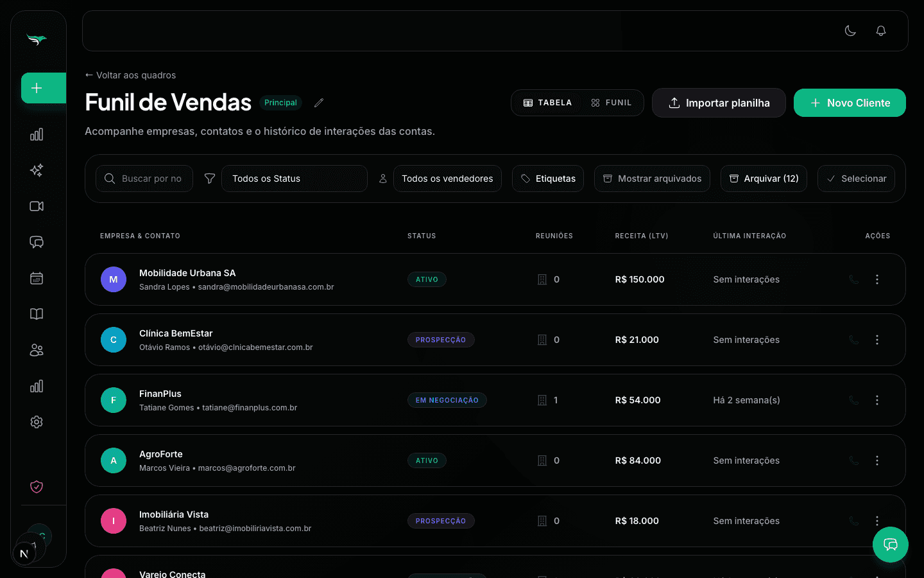Open the open-book icon in sidebar
This screenshot has width=924, height=578.
tap(37, 314)
